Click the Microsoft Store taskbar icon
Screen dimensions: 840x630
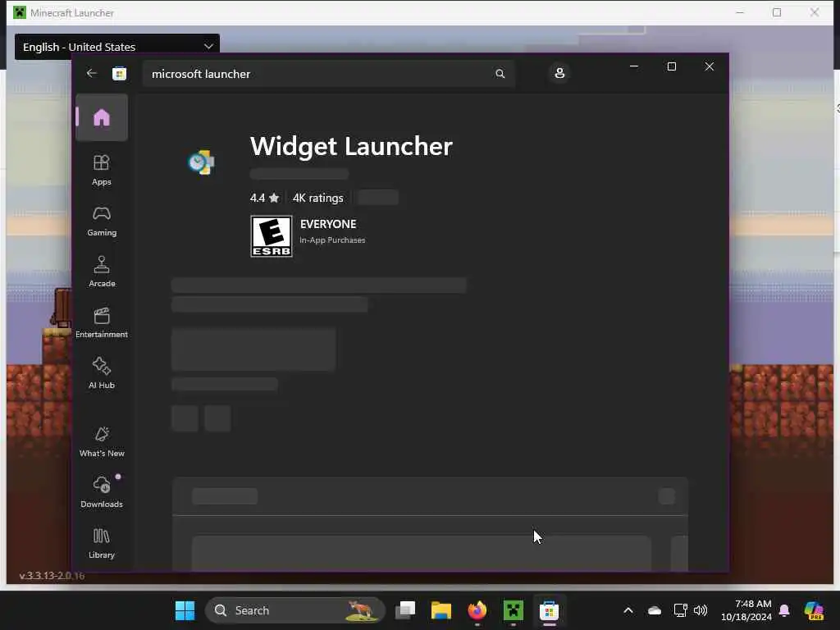549,610
